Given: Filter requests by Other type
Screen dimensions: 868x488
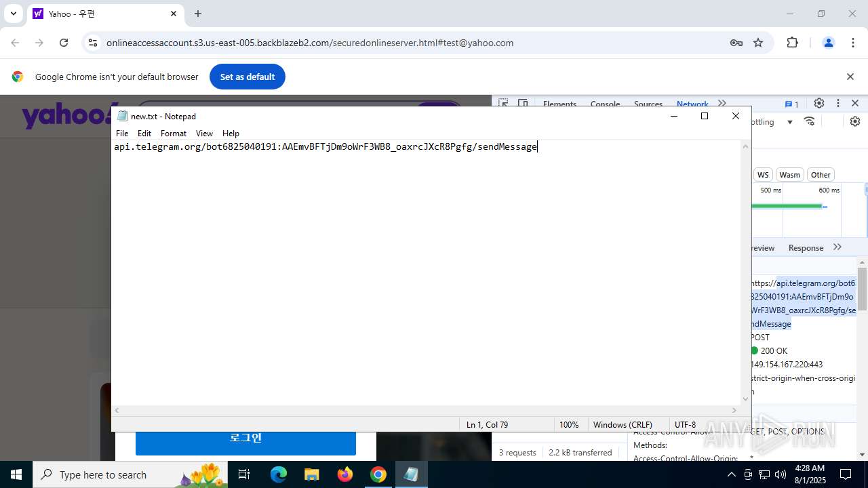Looking at the screenshot, I should click(x=821, y=175).
